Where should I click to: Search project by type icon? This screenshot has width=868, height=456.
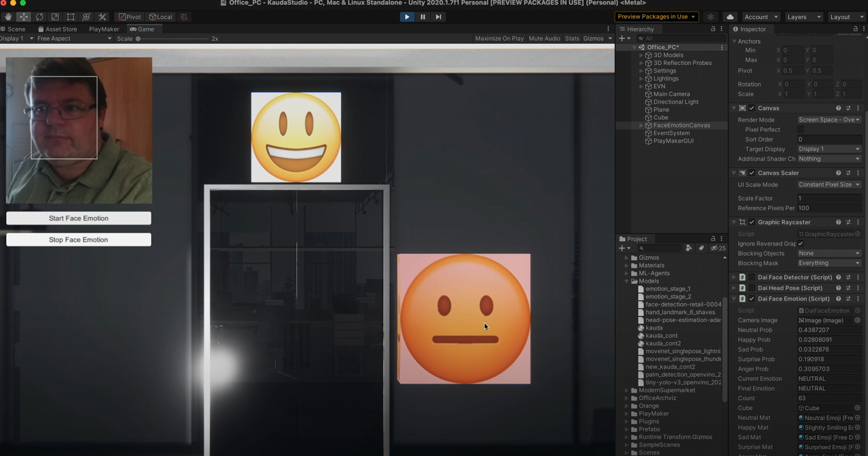pyautogui.click(x=689, y=248)
